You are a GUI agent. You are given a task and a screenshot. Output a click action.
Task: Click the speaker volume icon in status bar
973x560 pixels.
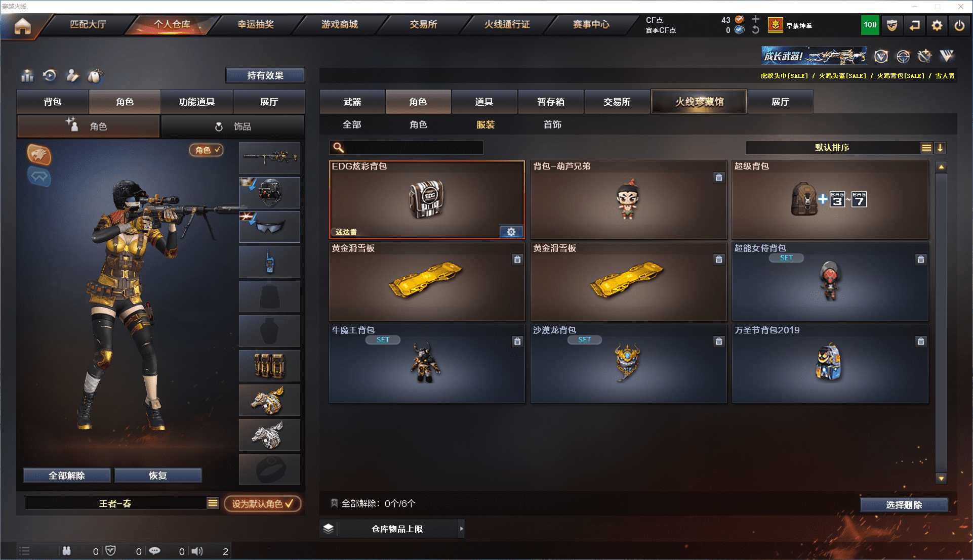pos(197,551)
